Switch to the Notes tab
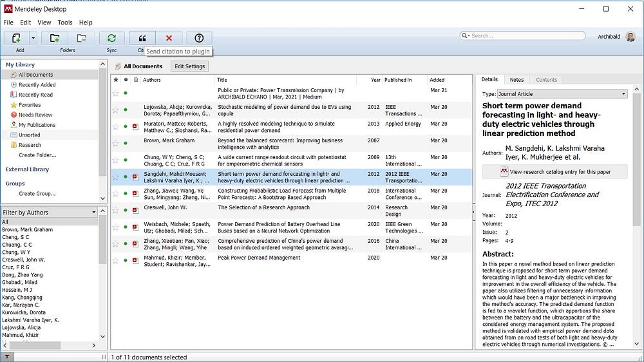The width and height of the screenshot is (644, 362). point(516,80)
